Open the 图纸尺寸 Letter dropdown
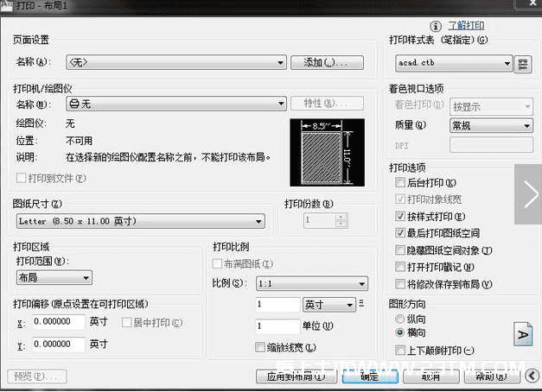The height and width of the screenshot is (392, 542). pyautogui.click(x=138, y=222)
